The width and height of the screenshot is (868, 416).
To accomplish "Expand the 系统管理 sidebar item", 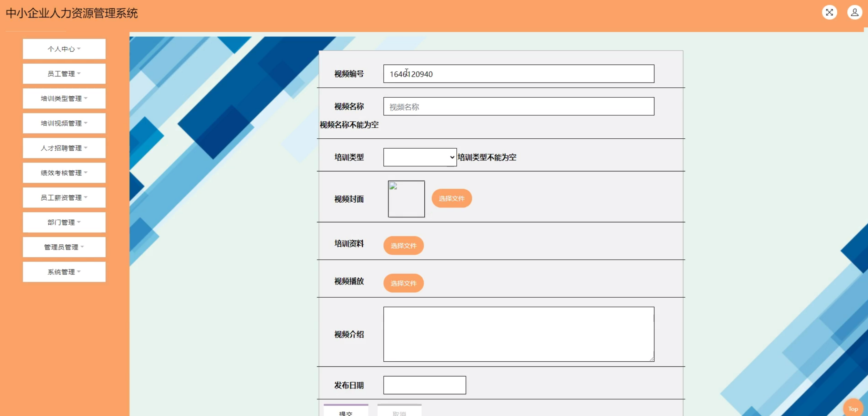I will (64, 272).
